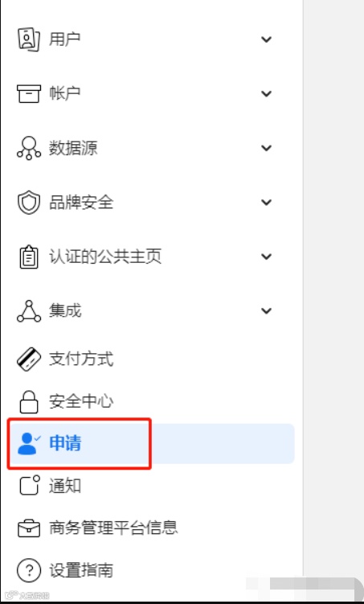Click the 用户 person card icon
Image resolution: width=364 pixels, height=604 pixels.
[x=28, y=39]
